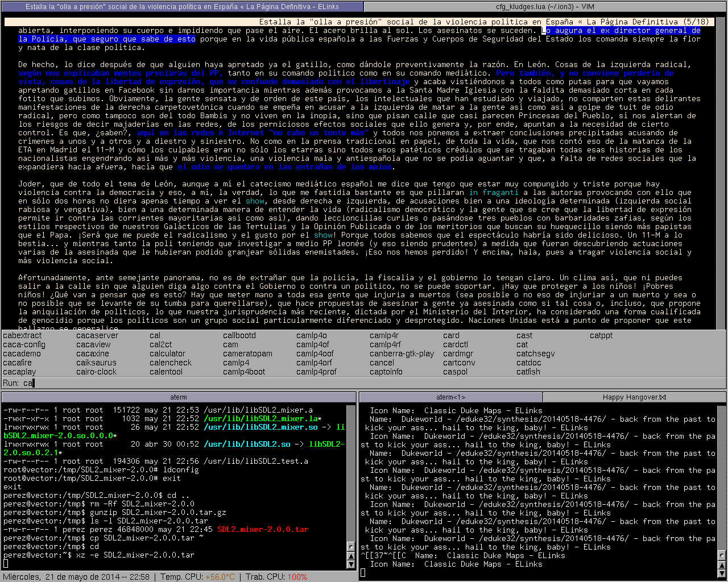Select 'cacaview' in the completions
The width and height of the screenshot is (728, 582).
click(93, 344)
